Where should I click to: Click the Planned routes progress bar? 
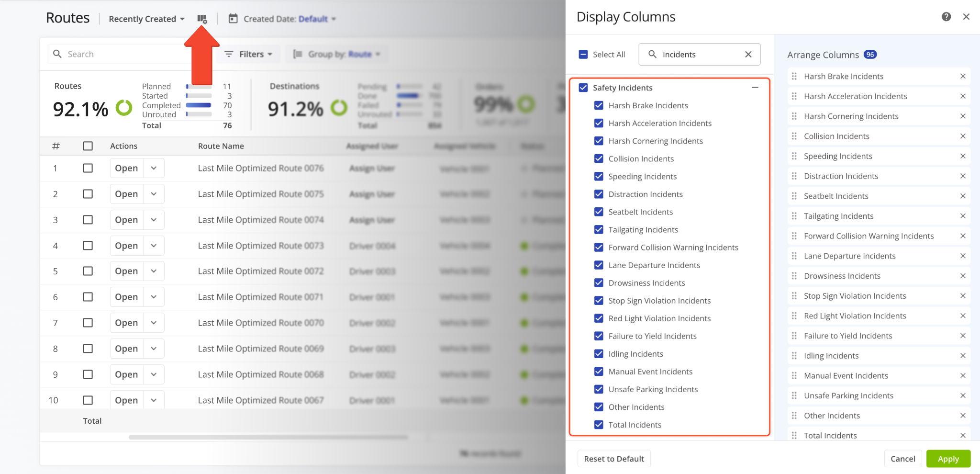tap(199, 87)
